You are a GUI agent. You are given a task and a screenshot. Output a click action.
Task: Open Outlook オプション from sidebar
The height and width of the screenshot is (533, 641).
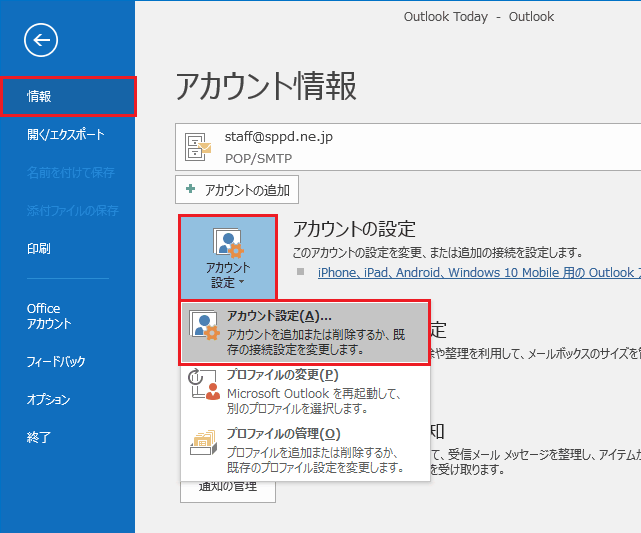49,399
